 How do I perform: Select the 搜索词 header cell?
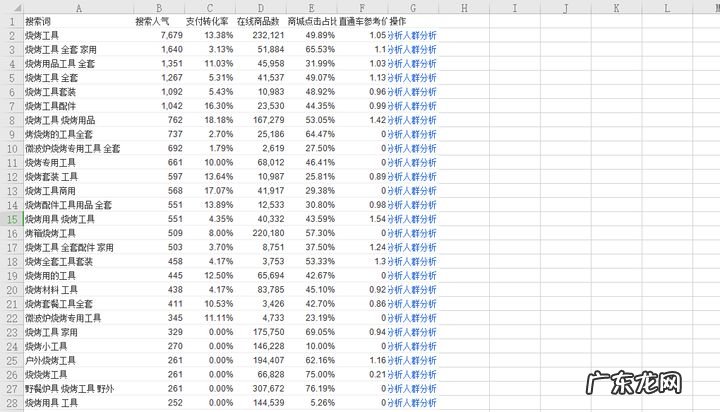79,22
